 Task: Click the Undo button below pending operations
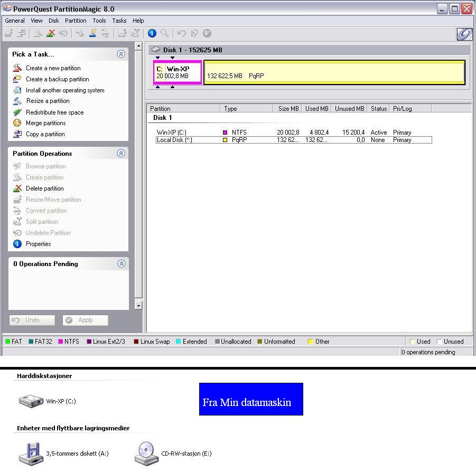pos(32,320)
